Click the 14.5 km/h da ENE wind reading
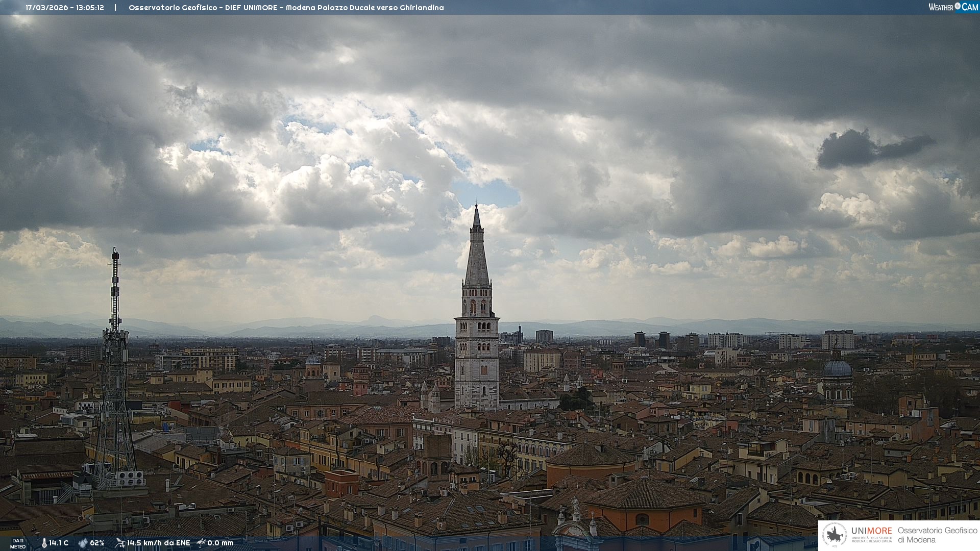Screen dimensions: 980x551 [158, 543]
